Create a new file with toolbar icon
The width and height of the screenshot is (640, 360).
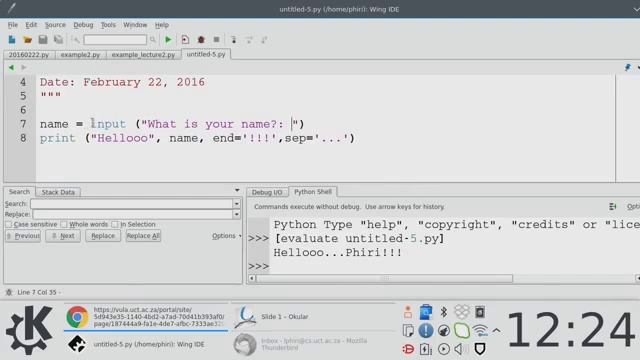coord(12,40)
